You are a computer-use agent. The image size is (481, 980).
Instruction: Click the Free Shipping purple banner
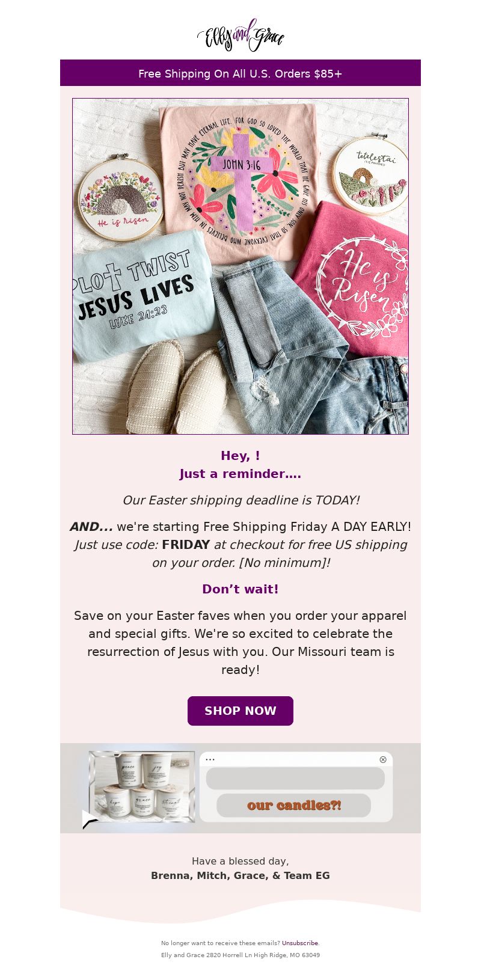(240, 73)
